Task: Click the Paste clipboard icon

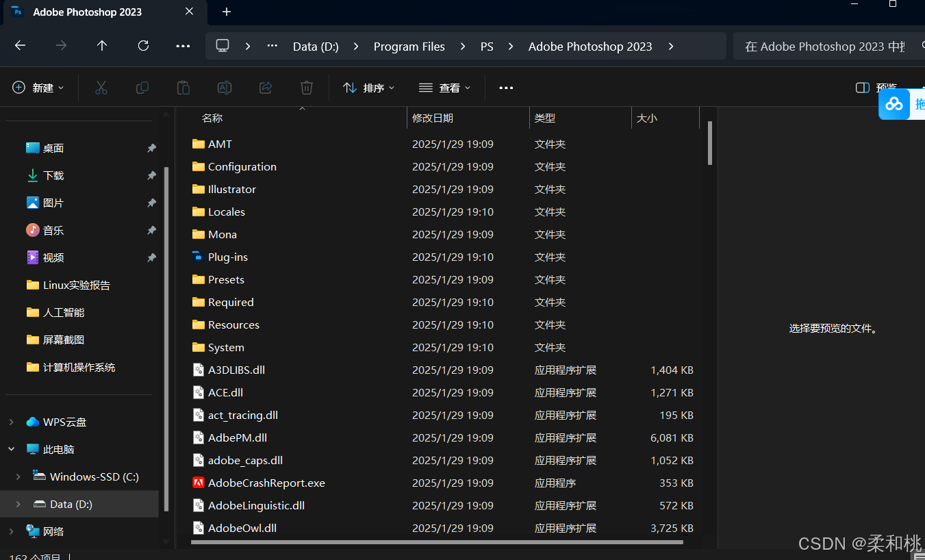Action: pos(183,88)
